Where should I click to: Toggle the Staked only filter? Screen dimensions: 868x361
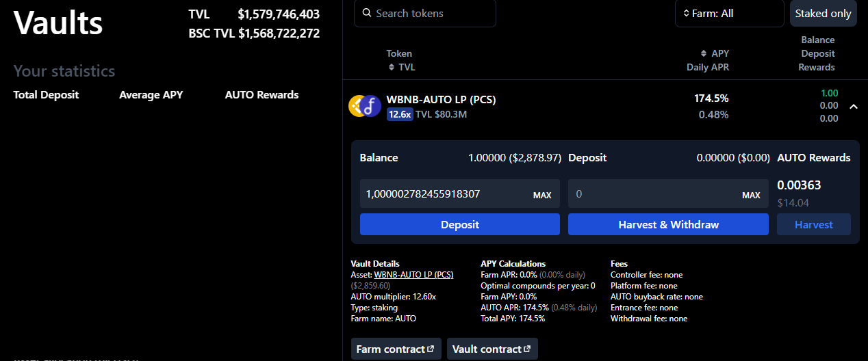[823, 13]
